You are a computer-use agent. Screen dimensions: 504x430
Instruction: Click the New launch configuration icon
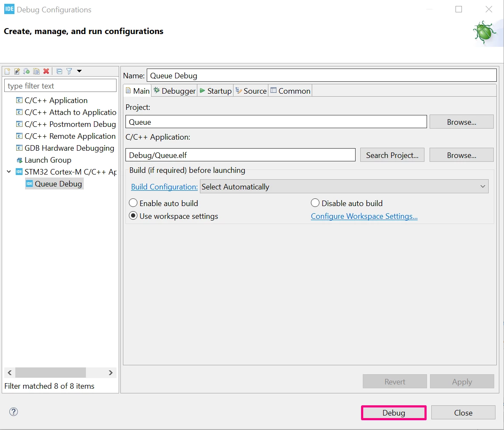coord(7,71)
